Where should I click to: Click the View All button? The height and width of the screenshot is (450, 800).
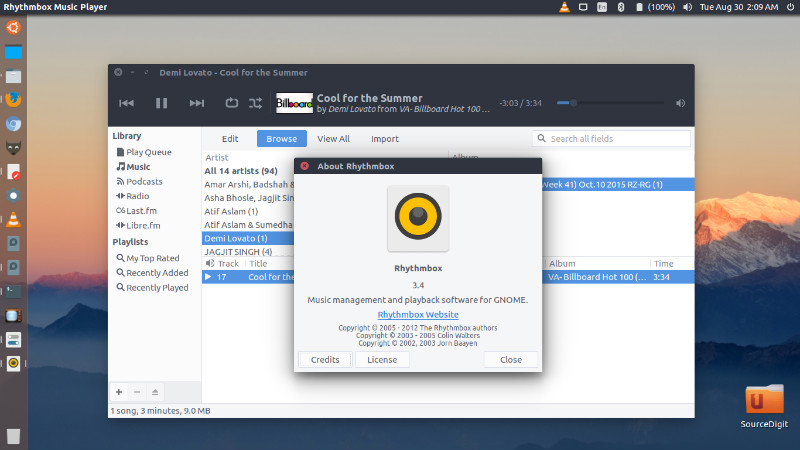coord(333,139)
